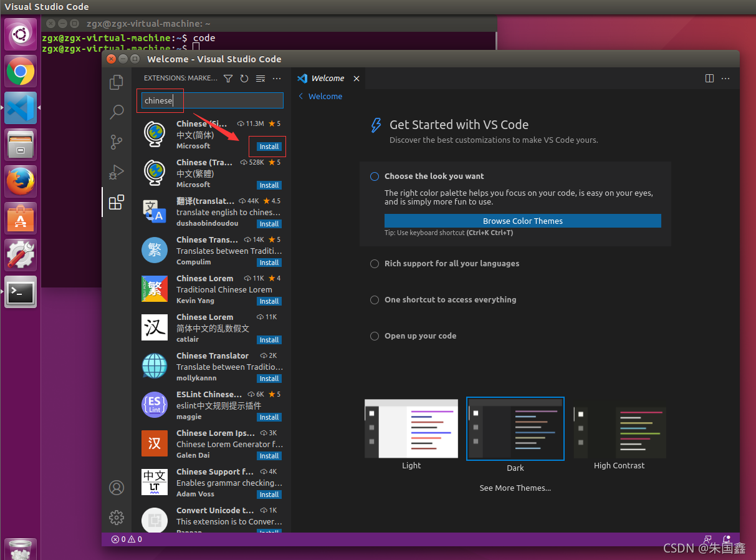Click the feedback icon in status bar
The image size is (756, 560).
707,539
